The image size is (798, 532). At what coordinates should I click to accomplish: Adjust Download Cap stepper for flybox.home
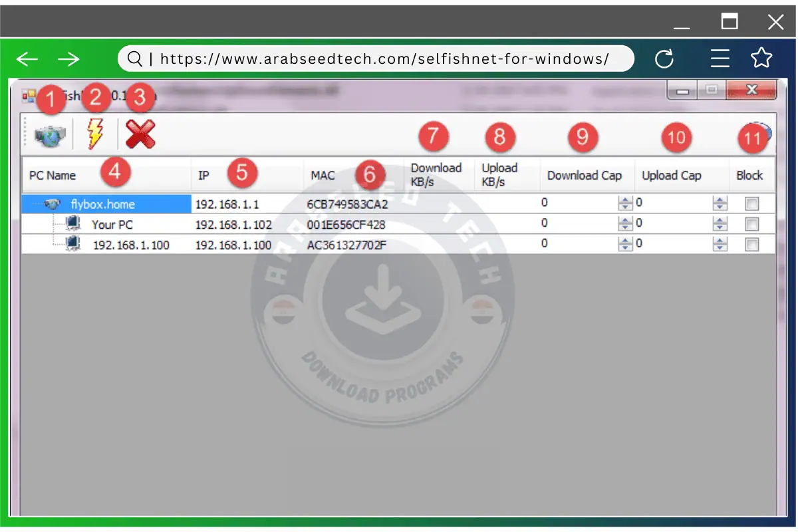coord(624,204)
